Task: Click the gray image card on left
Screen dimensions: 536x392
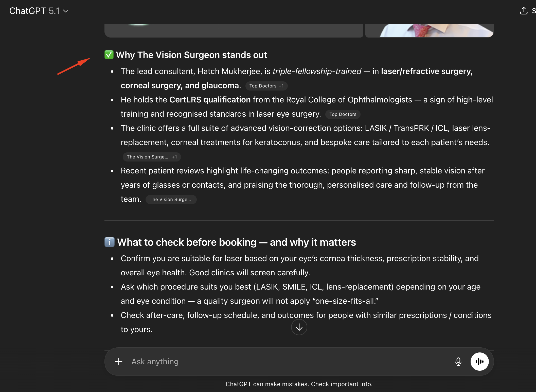Action: click(234, 31)
